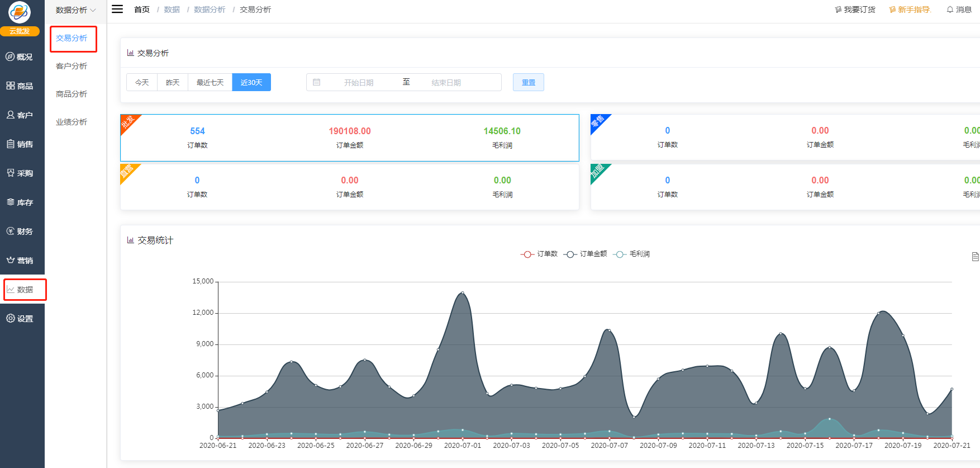Open the 库存 inventory sidebar item
Screen dimensions: 980x468
click(19, 202)
